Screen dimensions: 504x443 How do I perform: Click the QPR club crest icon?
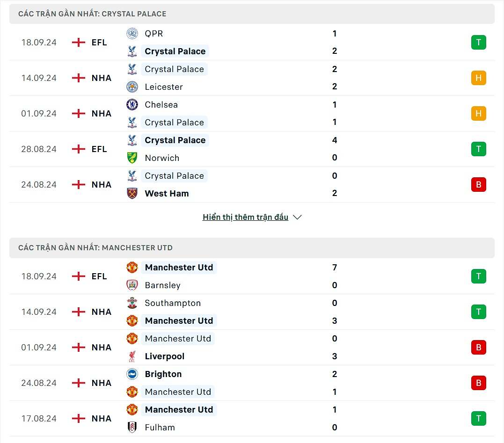[x=132, y=34]
